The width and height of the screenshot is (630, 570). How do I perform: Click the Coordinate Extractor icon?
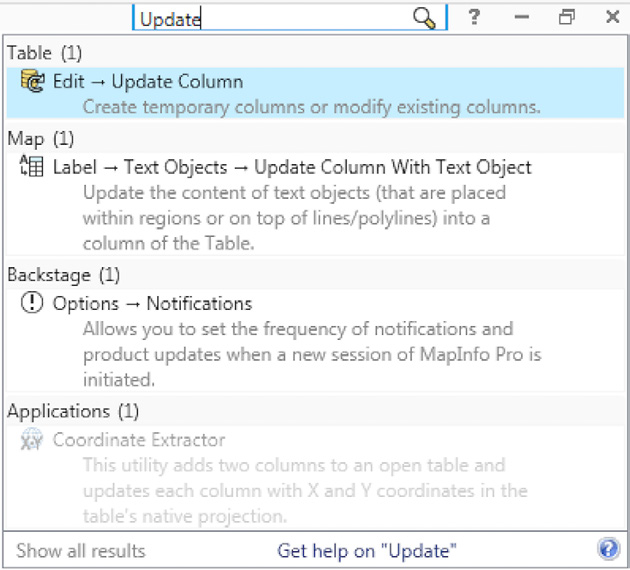point(32,440)
